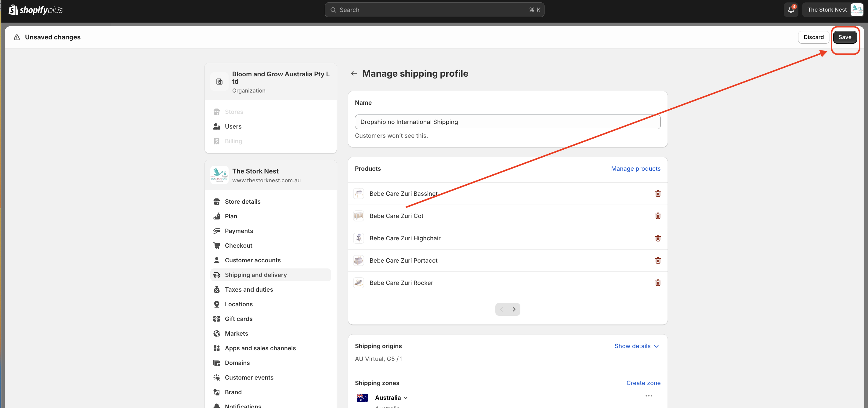Viewport: 868px width, 408px height.
Task: Click the Bloom and Grow organization building icon
Action: pyautogui.click(x=219, y=82)
